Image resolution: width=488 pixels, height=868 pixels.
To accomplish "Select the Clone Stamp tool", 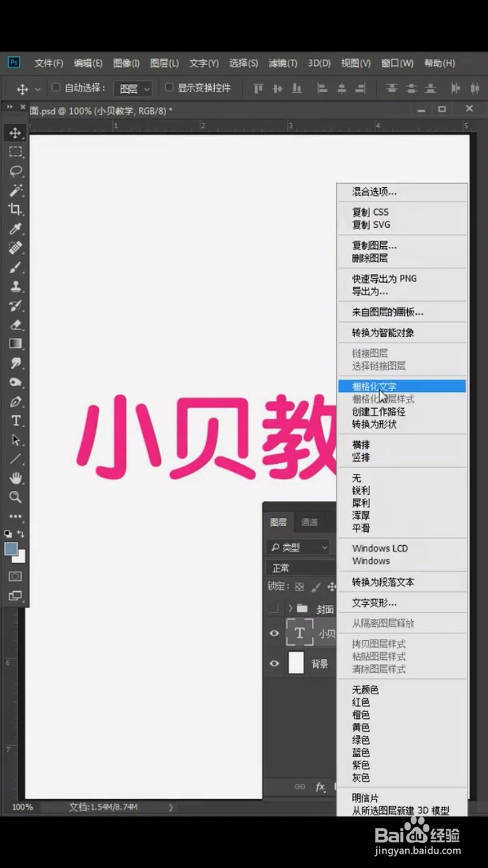I will click(x=16, y=286).
